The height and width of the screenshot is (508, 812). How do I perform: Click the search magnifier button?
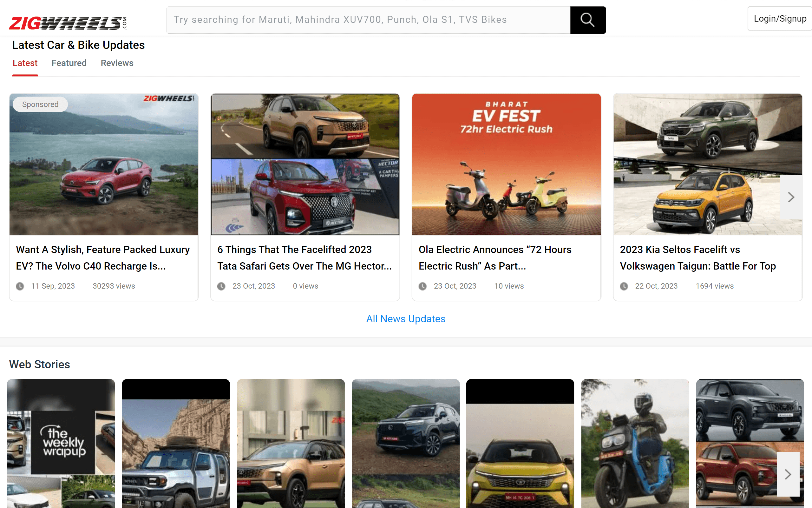(x=587, y=20)
